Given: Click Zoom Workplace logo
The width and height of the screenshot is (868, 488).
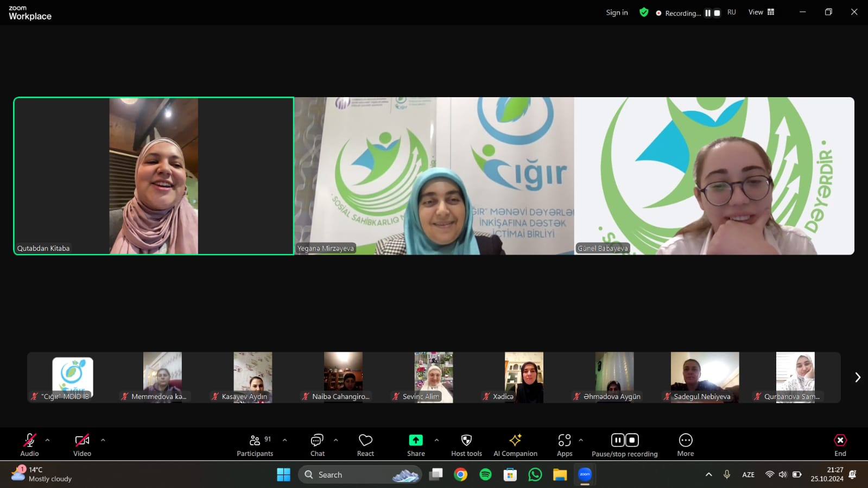Looking at the screenshot, I should pyautogui.click(x=30, y=12).
